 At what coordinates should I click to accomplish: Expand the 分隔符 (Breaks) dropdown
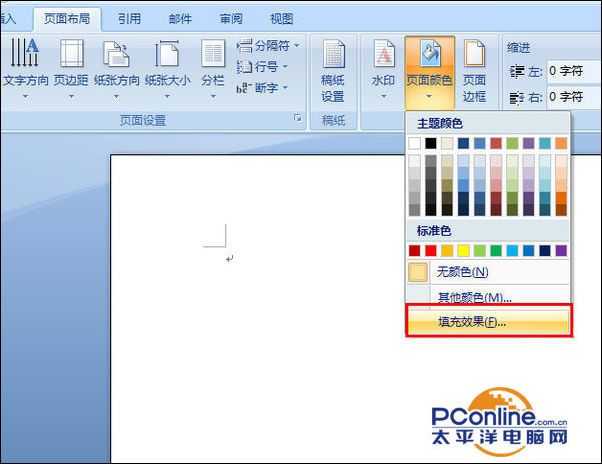(268, 46)
